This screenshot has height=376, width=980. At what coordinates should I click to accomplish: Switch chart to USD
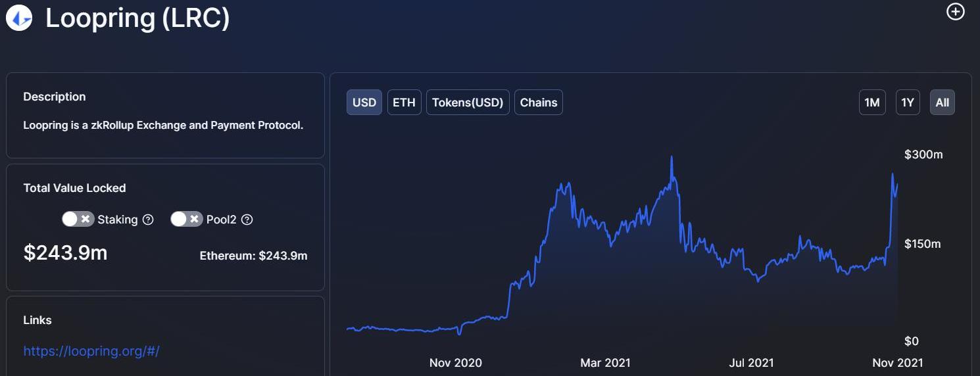(x=364, y=103)
